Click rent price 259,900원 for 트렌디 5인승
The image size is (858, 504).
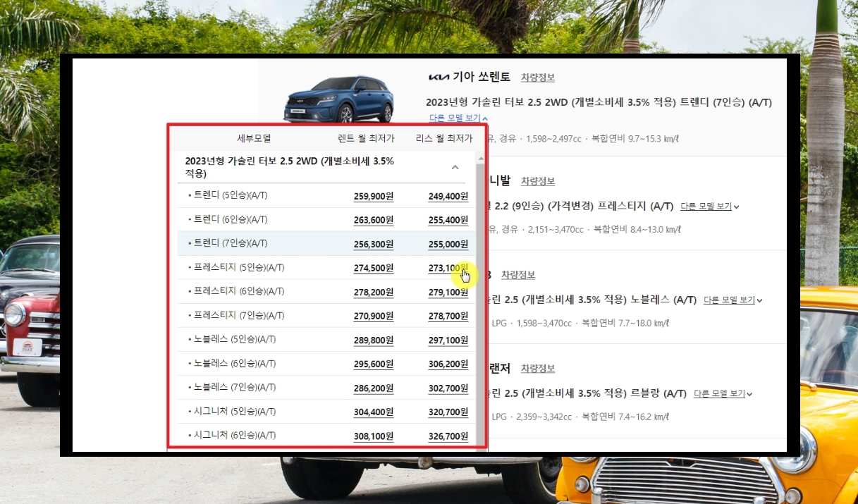374,197
